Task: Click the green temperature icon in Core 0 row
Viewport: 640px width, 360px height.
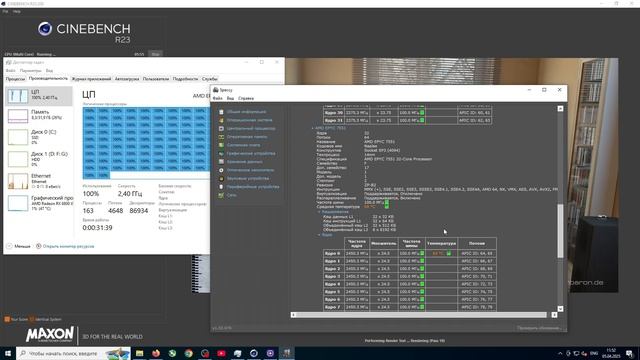Action: coord(449,253)
